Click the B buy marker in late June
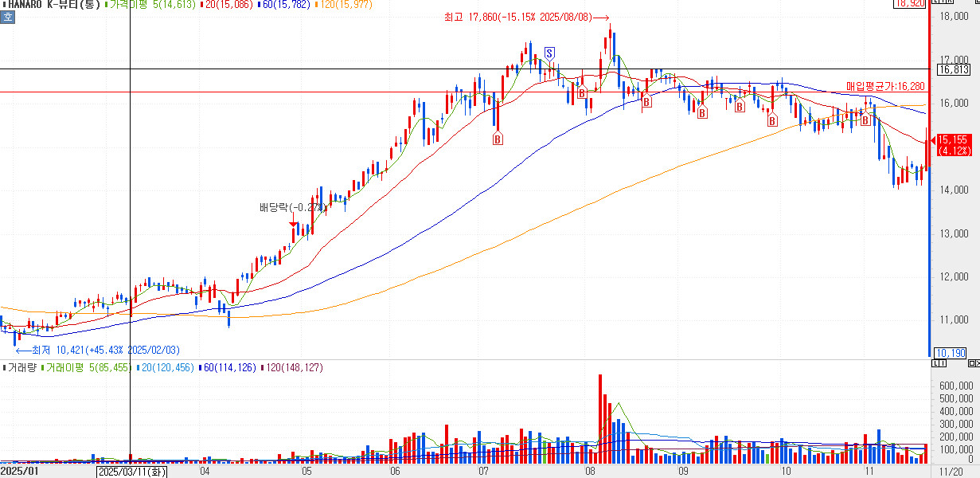 tap(498, 139)
